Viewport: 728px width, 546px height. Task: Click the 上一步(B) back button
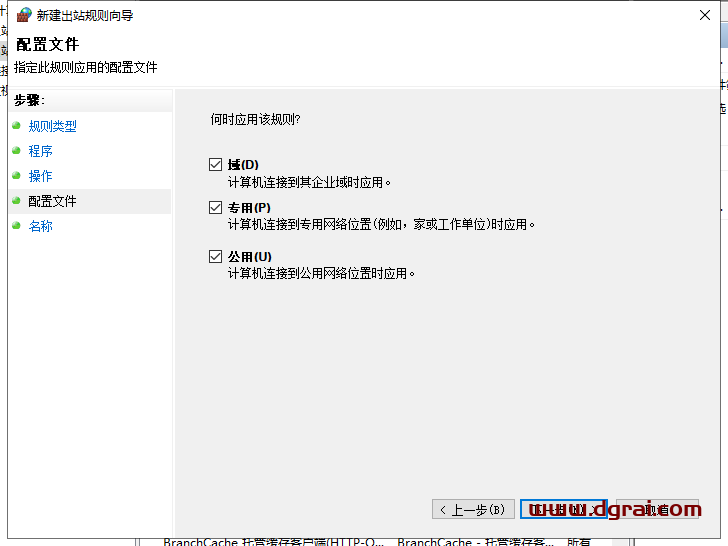473,509
